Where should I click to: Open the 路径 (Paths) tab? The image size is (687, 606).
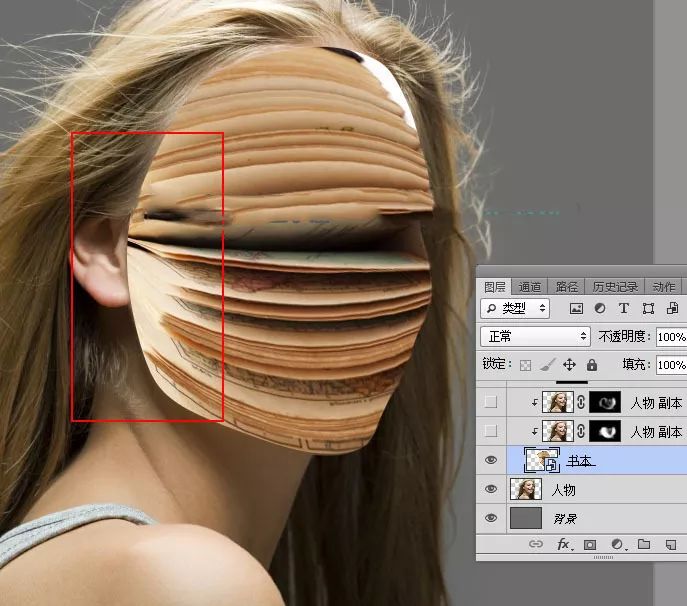point(567,287)
